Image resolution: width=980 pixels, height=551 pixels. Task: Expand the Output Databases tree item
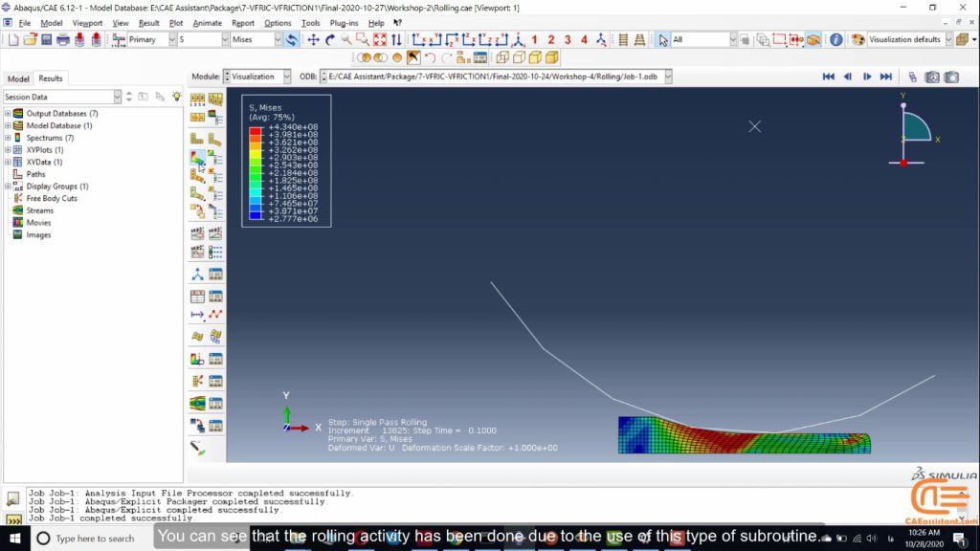click(9, 113)
